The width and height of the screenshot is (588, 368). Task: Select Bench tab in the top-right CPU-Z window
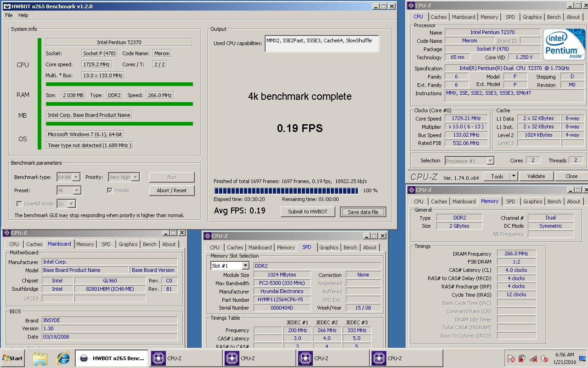(x=554, y=17)
